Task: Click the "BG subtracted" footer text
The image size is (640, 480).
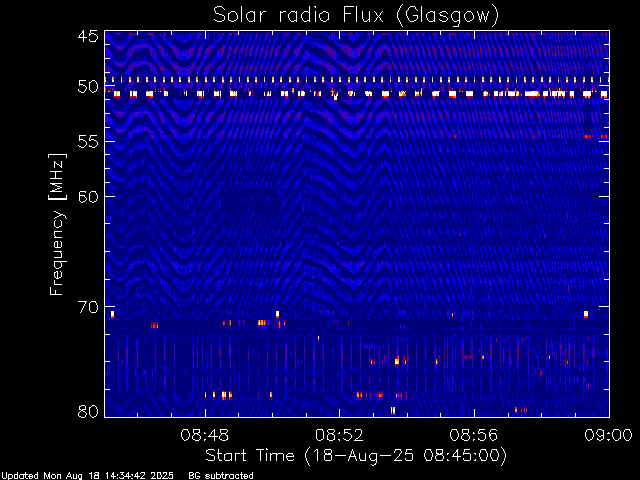Action: pyautogui.click(x=221, y=476)
